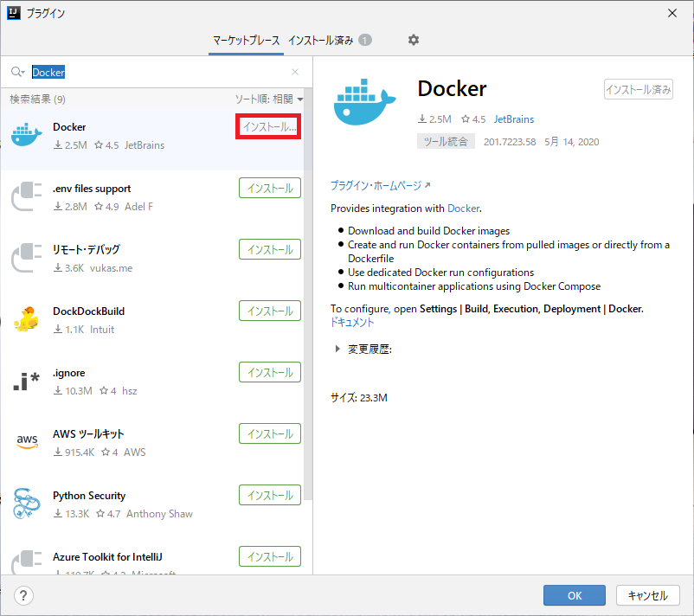The width and height of the screenshot is (694, 616).
Task: Select the Azure Toolkit for IntelliJ row
Action: click(152, 558)
